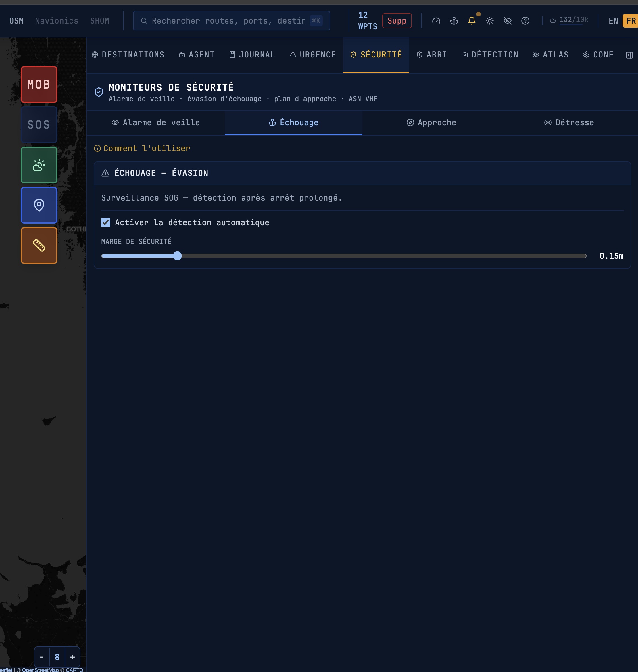Viewport: 638px width, 672px height.
Task: Open the ABRI tab
Action: 432,55
